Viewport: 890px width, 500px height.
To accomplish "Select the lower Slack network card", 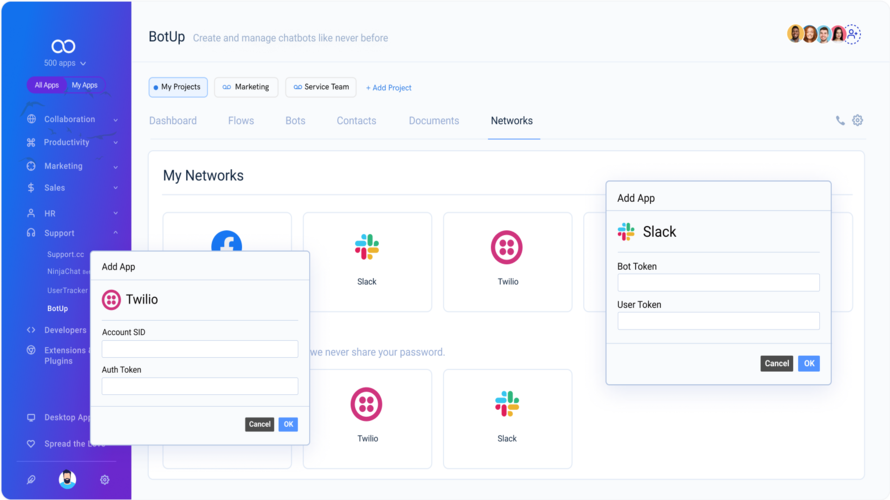I will [507, 419].
